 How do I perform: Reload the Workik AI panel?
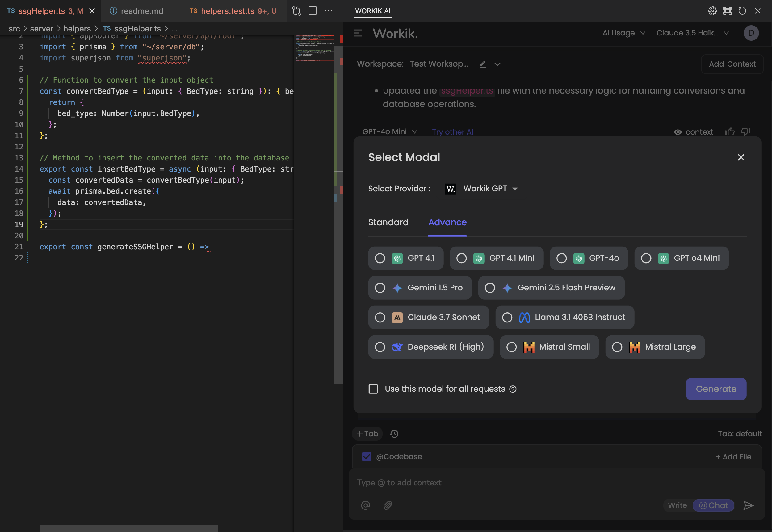click(742, 11)
